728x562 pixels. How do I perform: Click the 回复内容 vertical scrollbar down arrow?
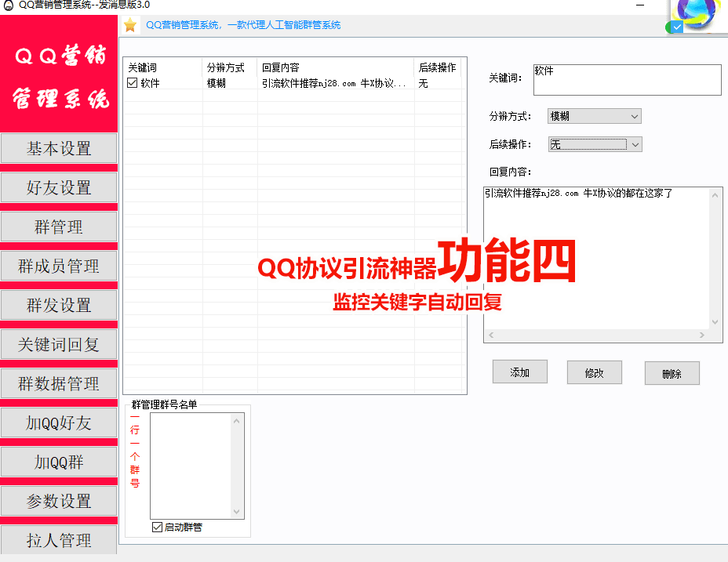click(x=715, y=321)
